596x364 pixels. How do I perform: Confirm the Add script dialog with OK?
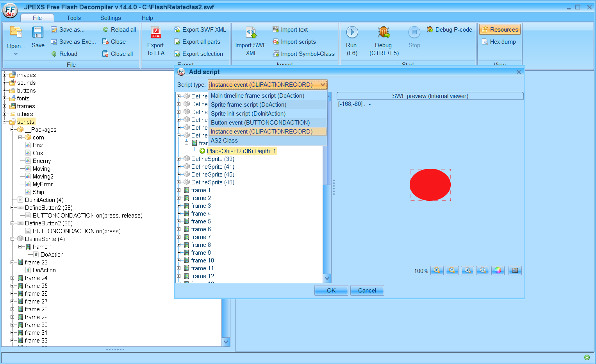click(331, 291)
